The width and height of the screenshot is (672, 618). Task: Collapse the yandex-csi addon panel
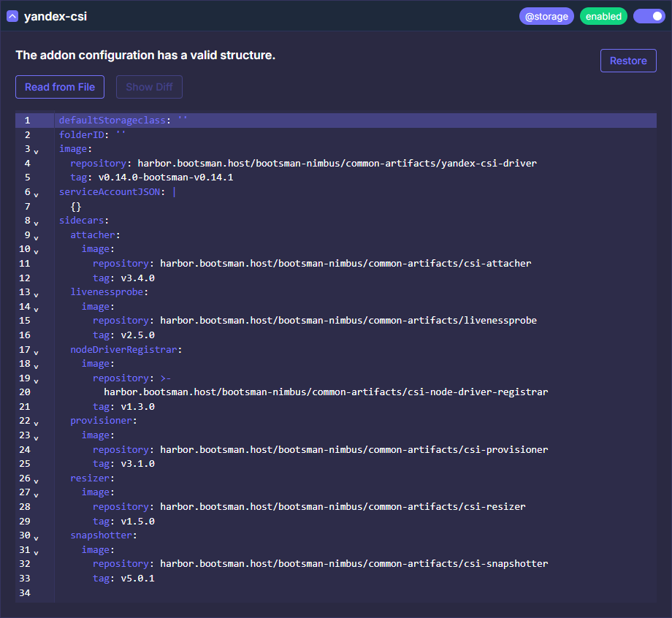point(12,16)
